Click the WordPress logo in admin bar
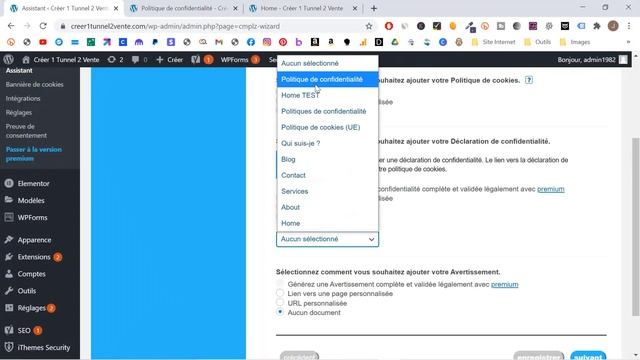 coord(9,60)
